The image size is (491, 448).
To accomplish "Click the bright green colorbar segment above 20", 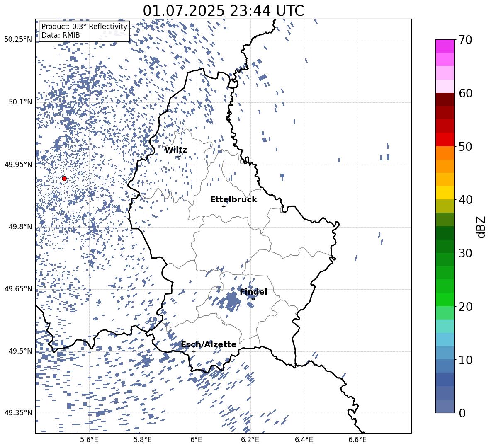I will tap(445, 299).
